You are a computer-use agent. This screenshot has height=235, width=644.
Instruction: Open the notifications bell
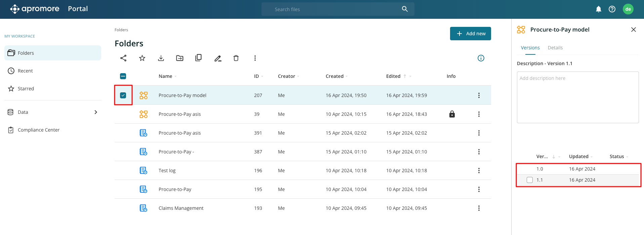[598, 9]
